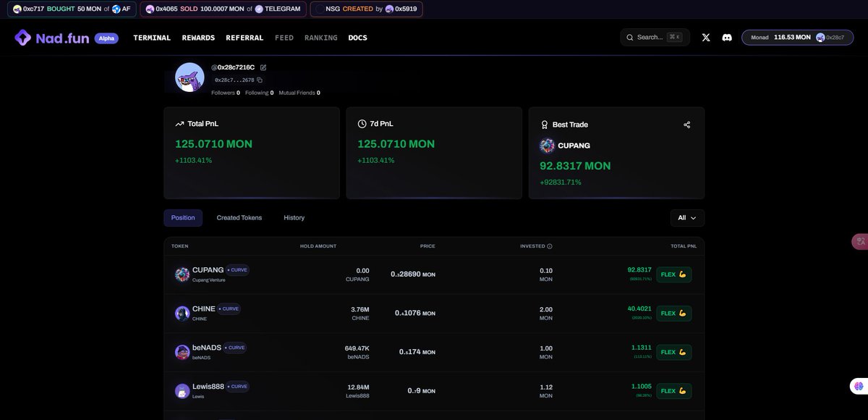Click the Mutual Friends count
Viewport: 868px width, 420px height.
(x=299, y=93)
